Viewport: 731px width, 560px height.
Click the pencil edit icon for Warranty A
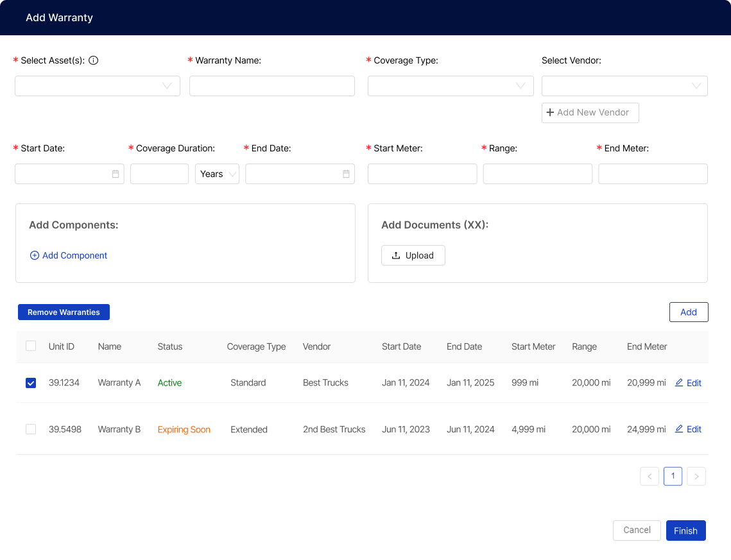[x=679, y=383]
